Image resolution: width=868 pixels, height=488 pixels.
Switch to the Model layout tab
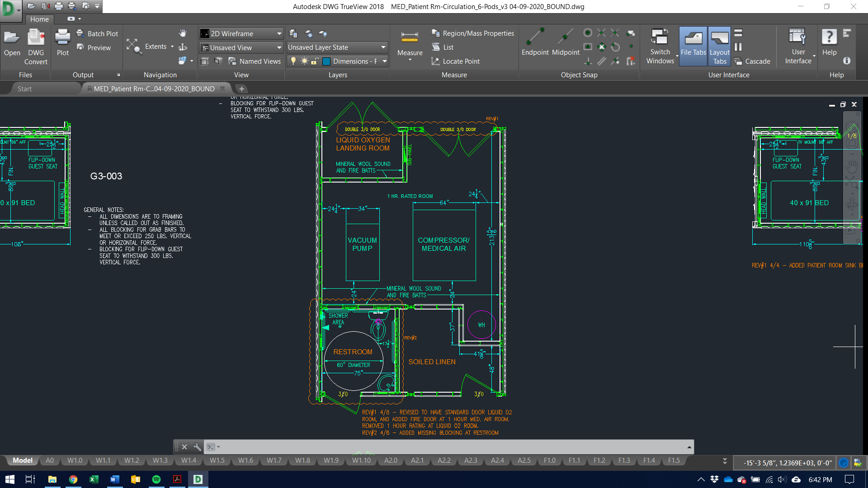pyautogui.click(x=23, y=460)
